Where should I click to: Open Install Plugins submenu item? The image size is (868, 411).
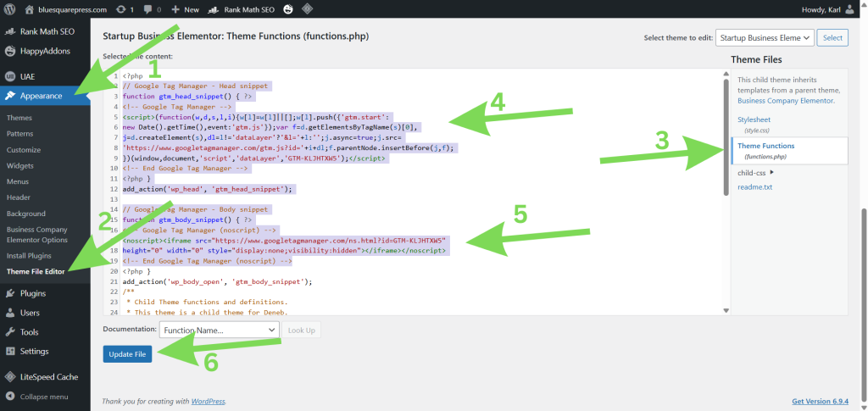29,255
